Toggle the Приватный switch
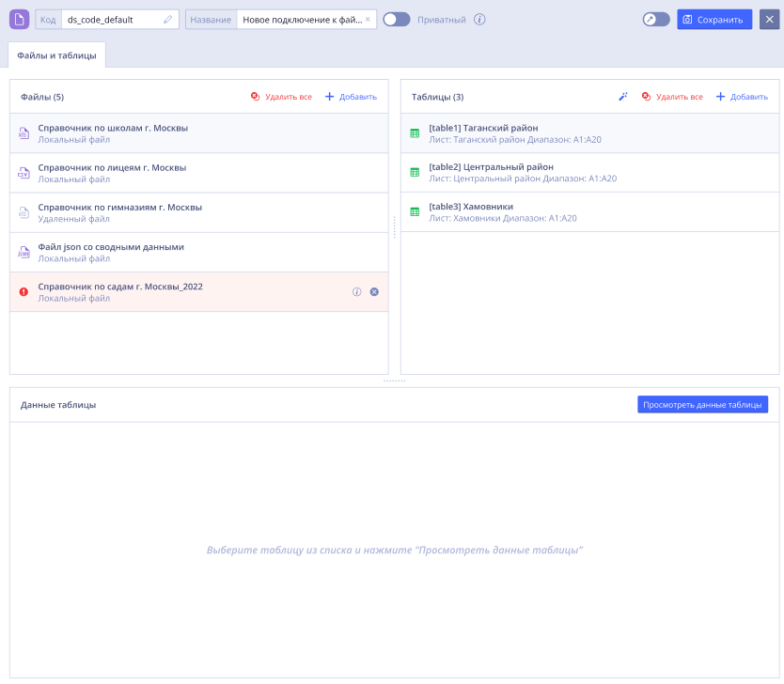This screenshot has height=684, width=784. 397,20
